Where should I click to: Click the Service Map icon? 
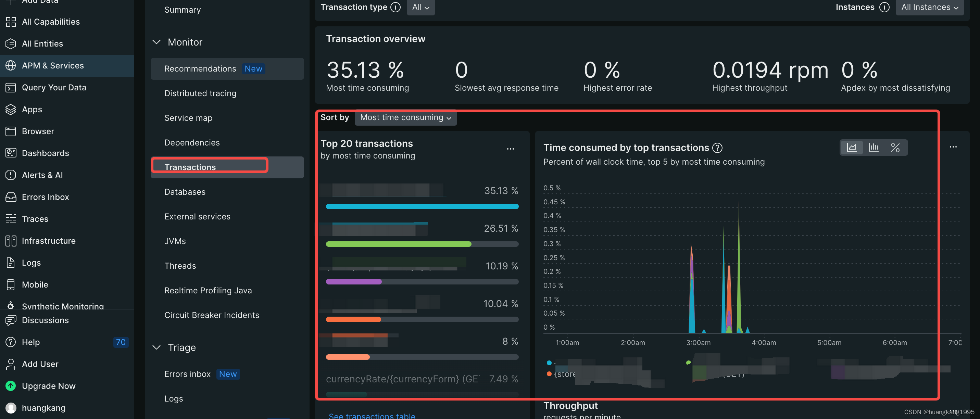click(188, 117)
